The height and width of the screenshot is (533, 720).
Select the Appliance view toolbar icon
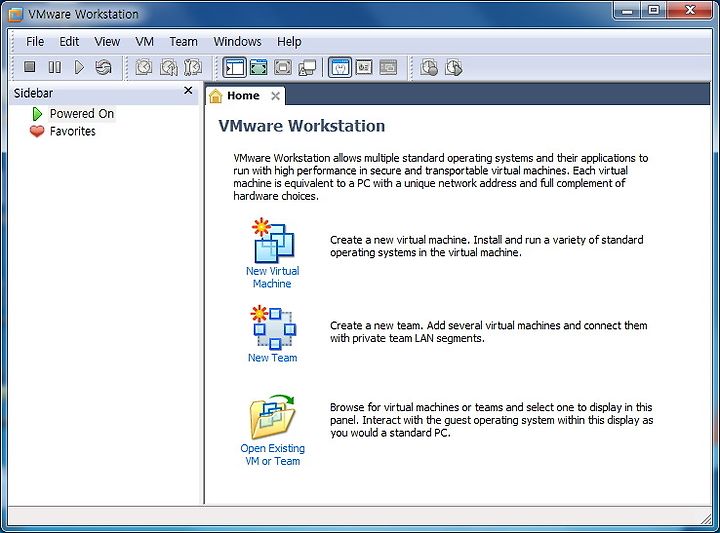click(x=364, y=67)
